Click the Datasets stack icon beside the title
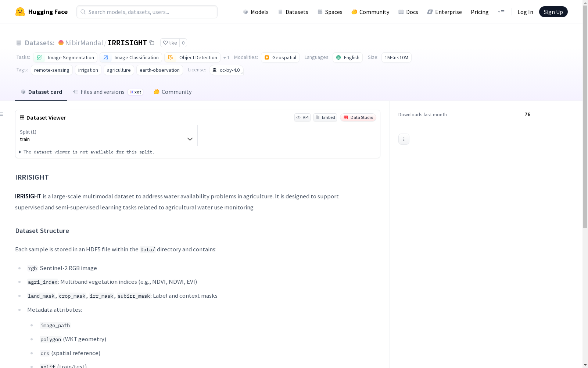Image resolution: width=588 pixels, height=368 pixels. click(x=19, y=43)
